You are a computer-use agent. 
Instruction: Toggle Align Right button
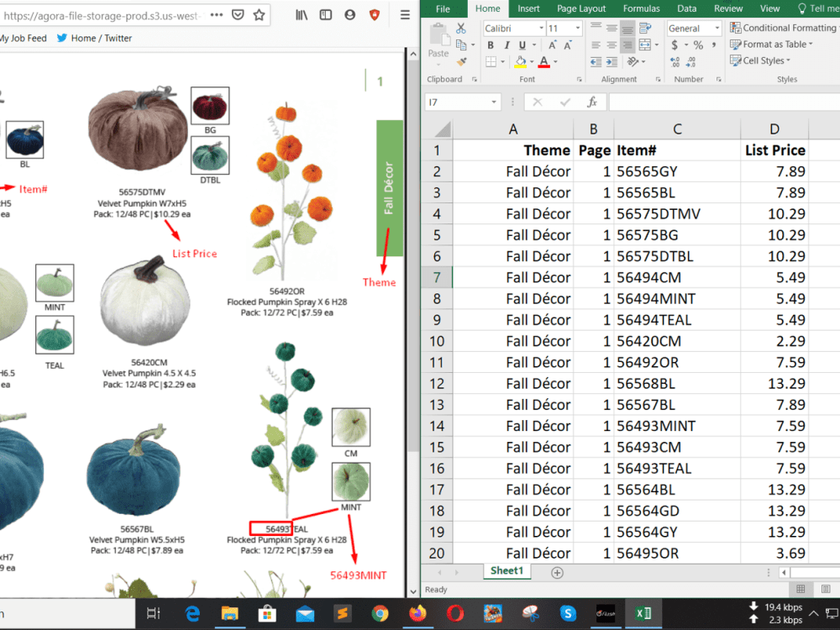[627, 45]
